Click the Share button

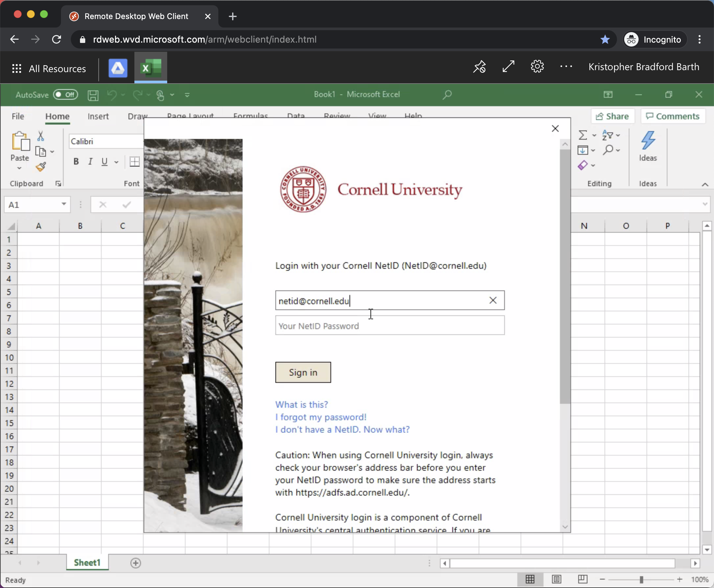click(x=612, y=116)
